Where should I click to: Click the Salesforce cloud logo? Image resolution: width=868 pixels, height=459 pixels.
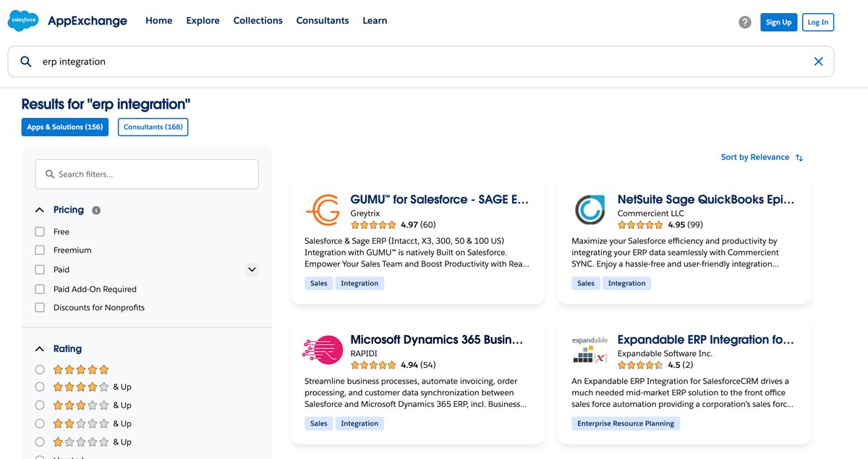23,21
